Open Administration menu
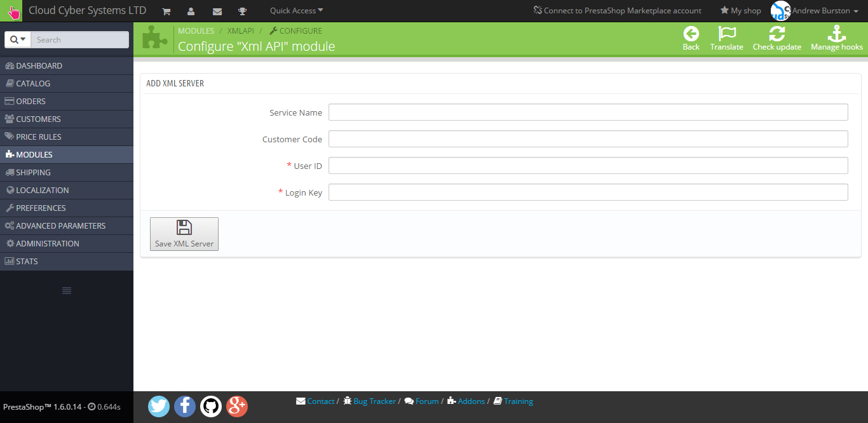Viewport: 868px width, 423px height. pos(67,243)
